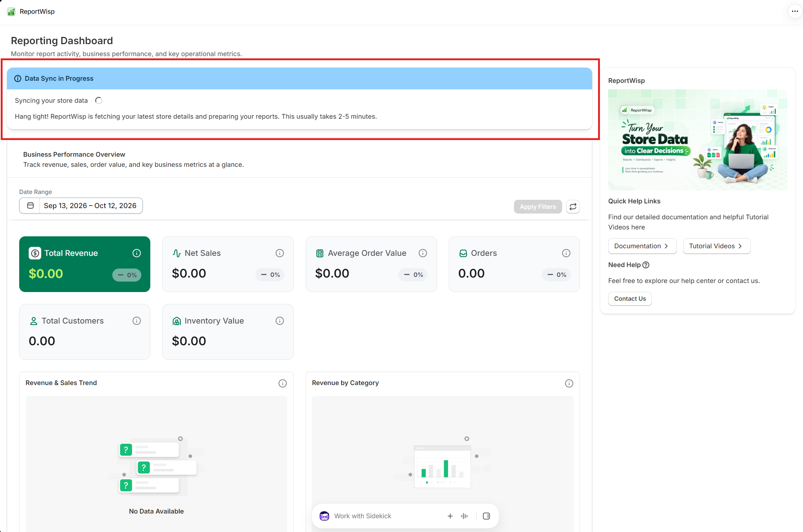803x532 pixels.
Task: Click the Reporting Dashboard heading
Action: coord(62,41)
